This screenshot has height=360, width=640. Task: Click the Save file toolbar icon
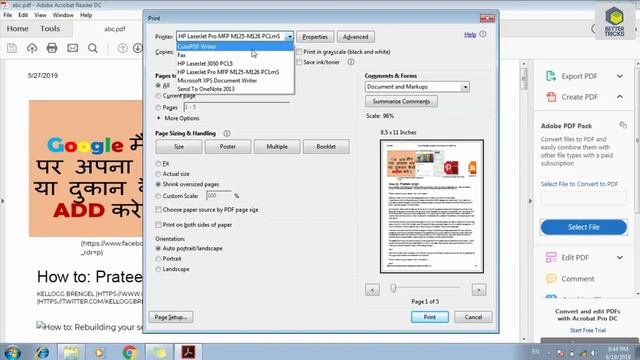(x=12, y=48)
